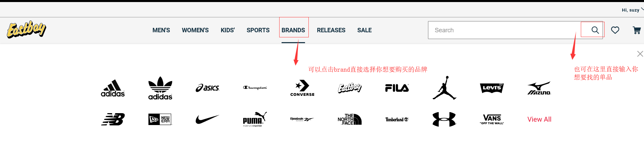Click the Eastbay logo in header
Viewport: 644px width, 158px height.
(26, 29)
